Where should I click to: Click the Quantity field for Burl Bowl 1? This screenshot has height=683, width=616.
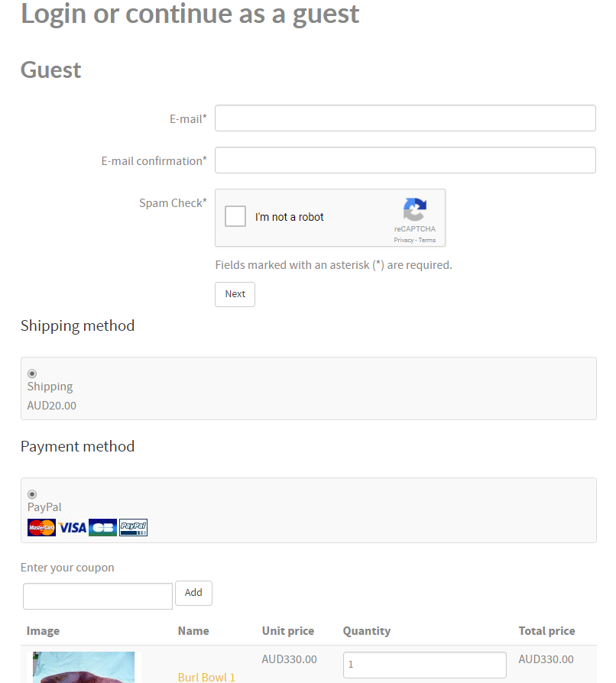pos(424,665)
